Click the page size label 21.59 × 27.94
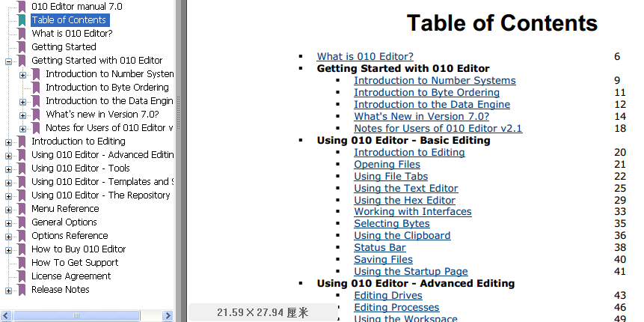The width and height of the screenshot is (644, 322). [263, 312]
